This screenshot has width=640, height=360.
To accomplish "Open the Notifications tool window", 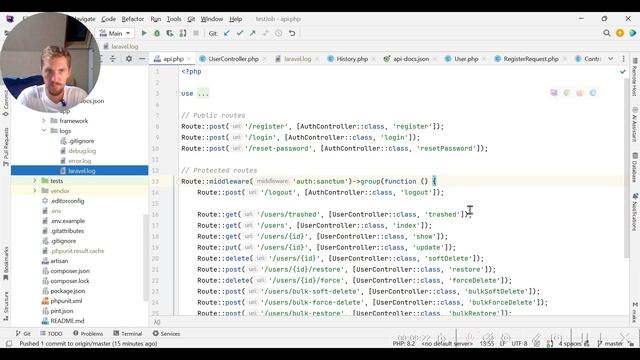I will click(635, 212).
